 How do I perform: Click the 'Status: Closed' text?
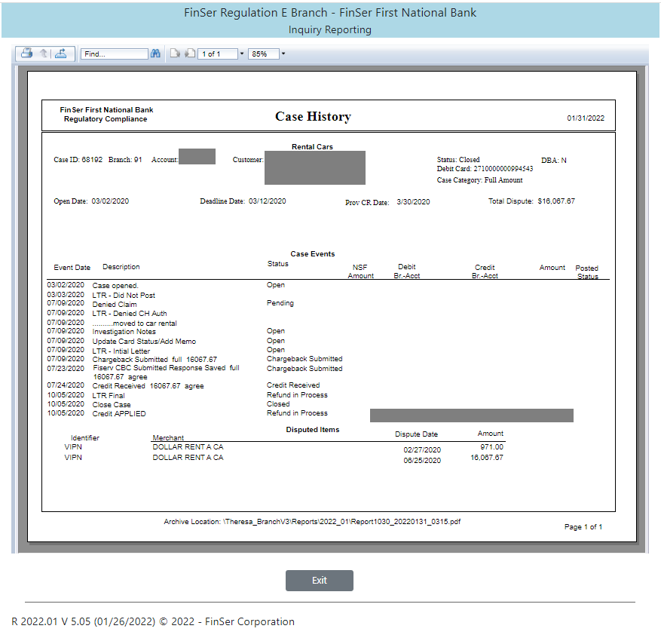(x=458, y=160)
